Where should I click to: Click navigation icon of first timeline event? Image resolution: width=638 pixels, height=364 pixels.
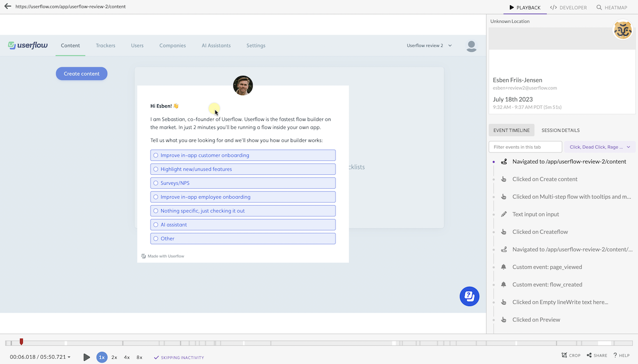504,162
